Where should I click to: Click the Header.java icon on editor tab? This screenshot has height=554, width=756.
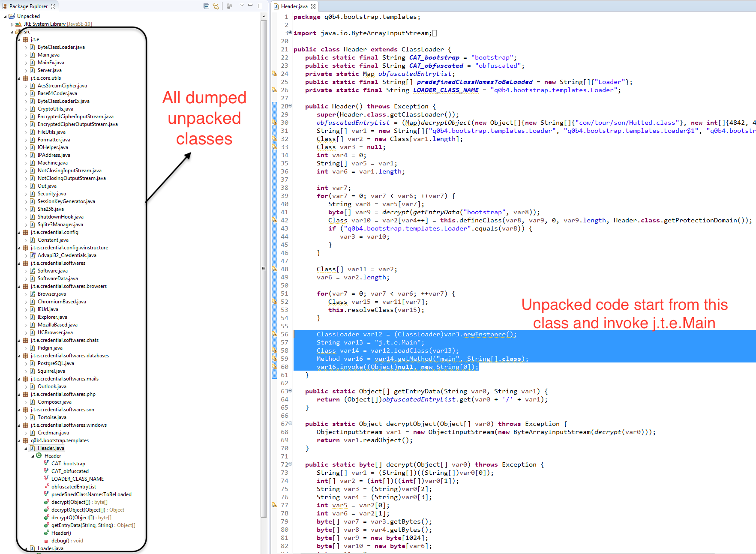(277, 6)
